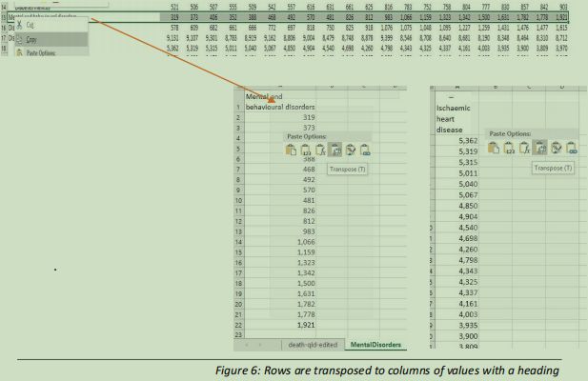Select row 22 header in left spreadsheet
The width and height of the screenshot is (588, 381).
tap(237, 325)
